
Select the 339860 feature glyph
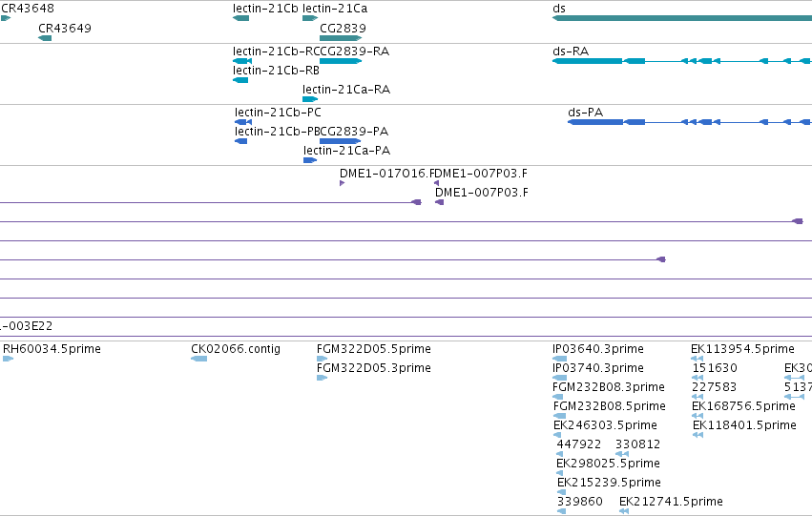coord(561,511)
